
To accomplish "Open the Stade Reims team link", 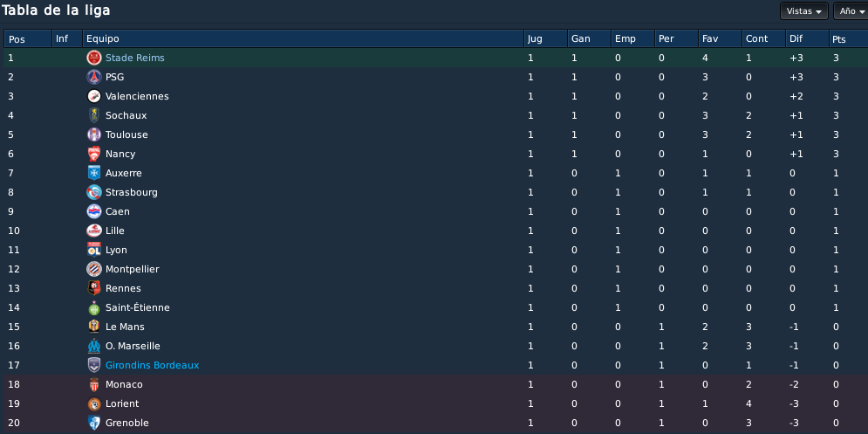I will click(134, 58).
